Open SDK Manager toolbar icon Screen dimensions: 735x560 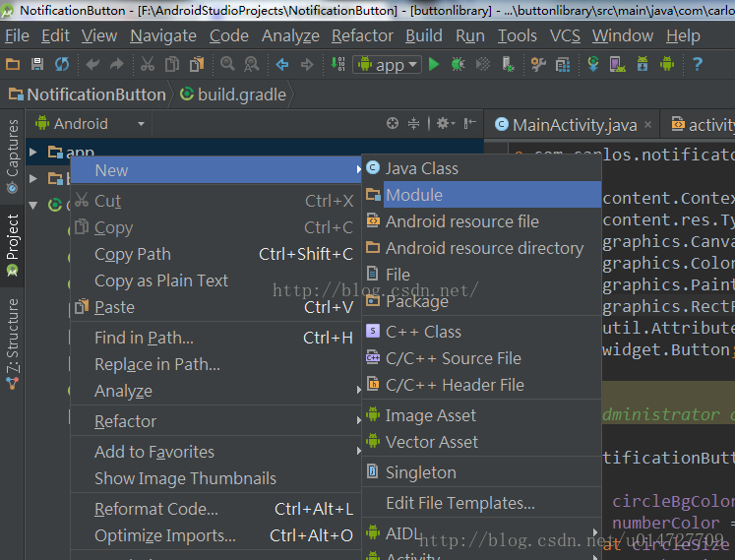(x=643, y=64)
